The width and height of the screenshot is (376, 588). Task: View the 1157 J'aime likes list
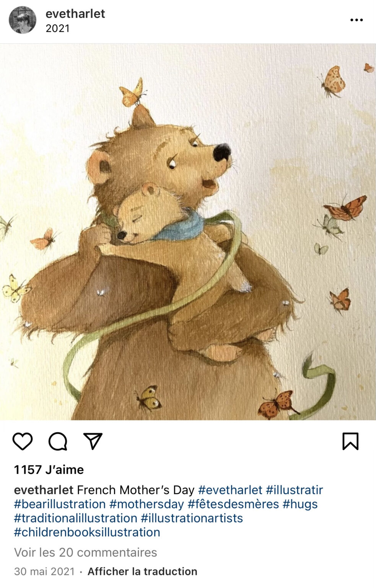tap(49, 470)
